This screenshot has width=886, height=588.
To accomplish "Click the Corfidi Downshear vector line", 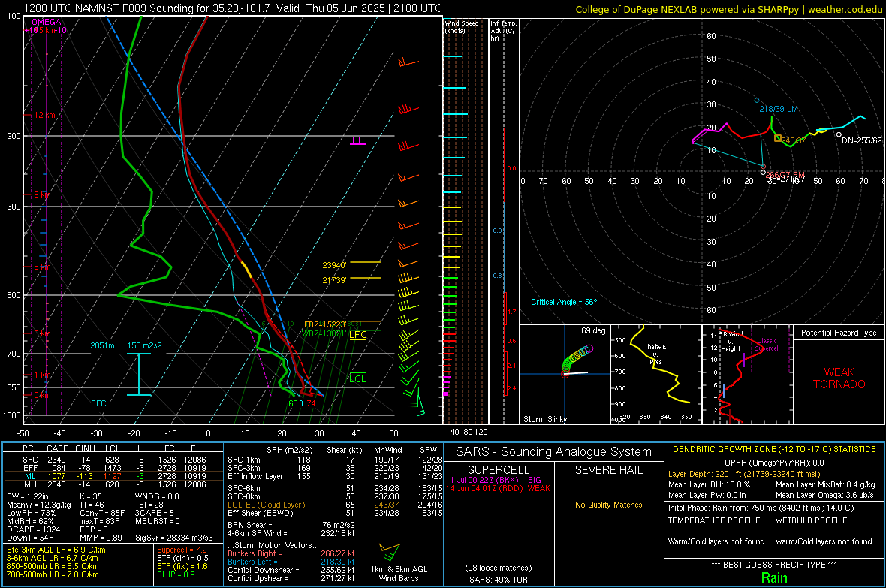I will (x=291, y=571).
